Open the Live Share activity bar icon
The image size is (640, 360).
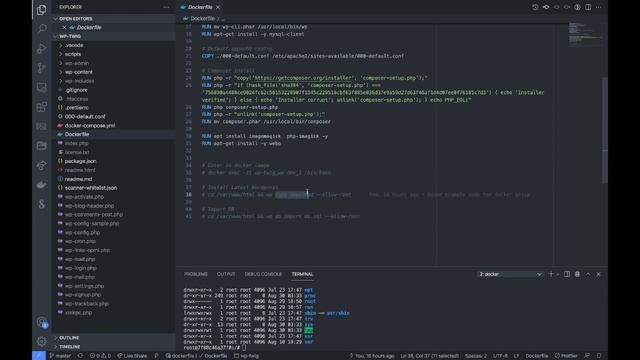click(x=42, y=165)
